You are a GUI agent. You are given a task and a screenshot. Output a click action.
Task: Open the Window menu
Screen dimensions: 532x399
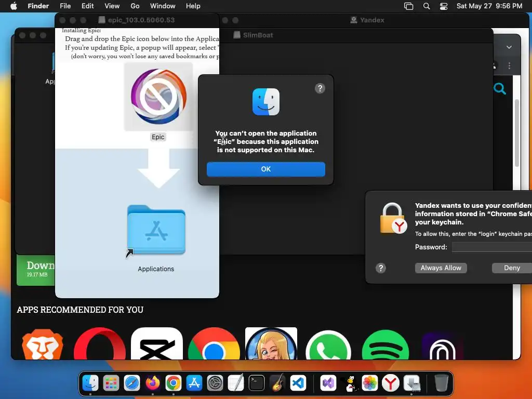163,6
